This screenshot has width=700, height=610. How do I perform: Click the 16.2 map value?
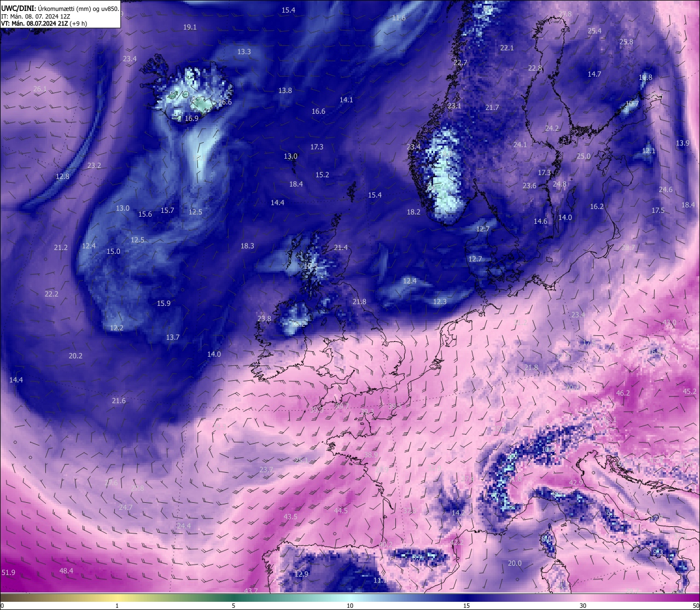597,206
